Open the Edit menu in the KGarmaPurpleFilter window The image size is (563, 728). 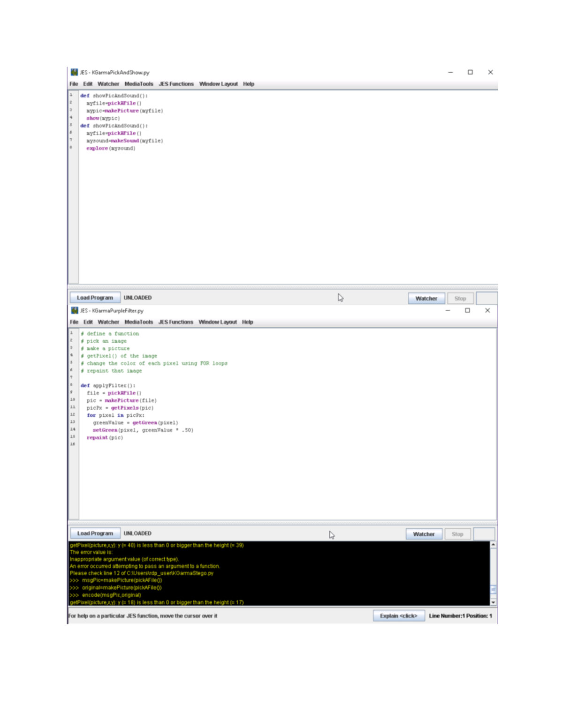pos(88,322)
